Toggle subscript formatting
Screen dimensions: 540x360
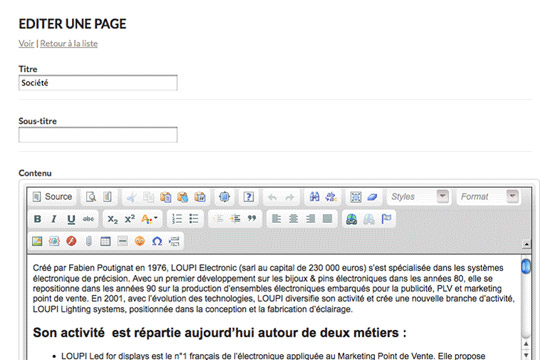coord(113,219)
